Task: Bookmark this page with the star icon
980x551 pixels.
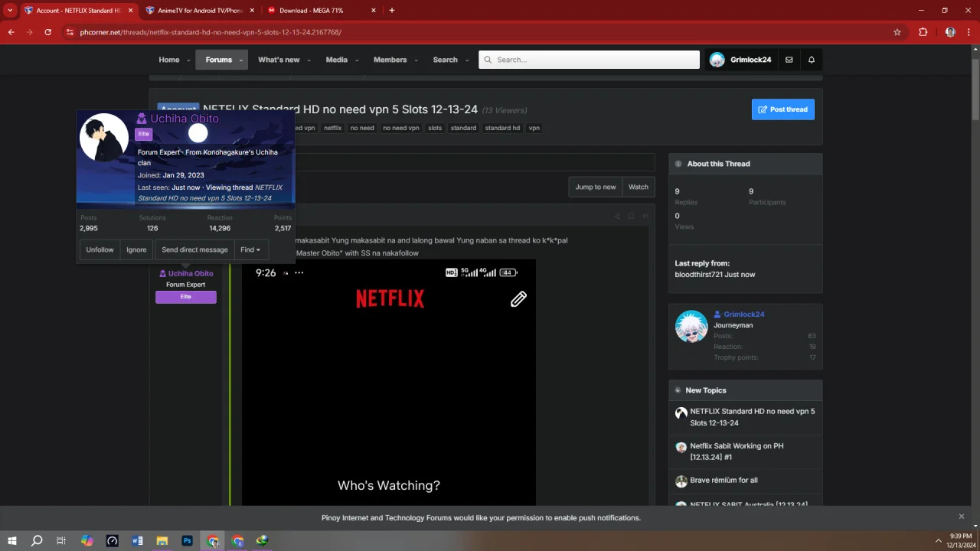Action: click(x=897, y=32)
